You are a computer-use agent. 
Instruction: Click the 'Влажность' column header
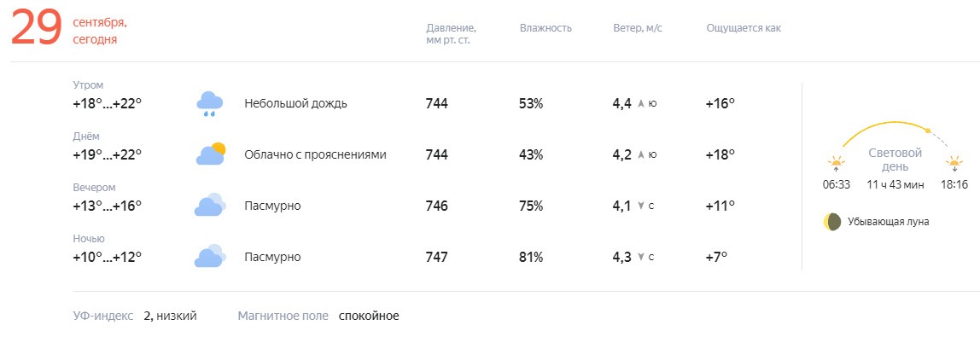(x=545, y=28)
